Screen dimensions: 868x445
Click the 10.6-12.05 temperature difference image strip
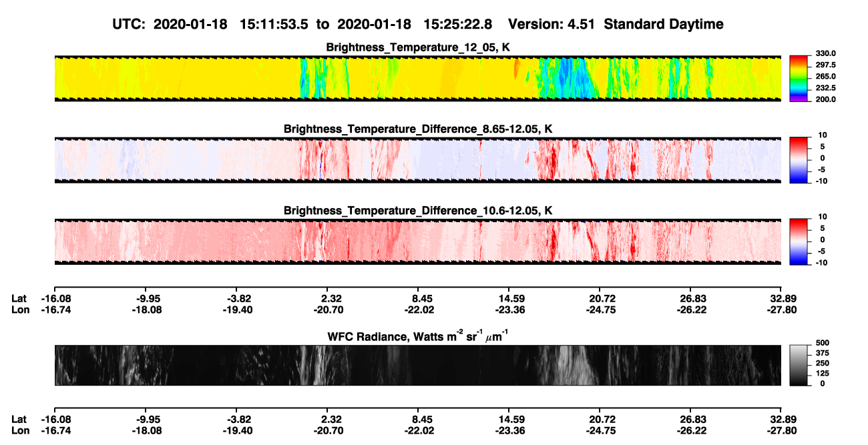click(x=417, y=242)
